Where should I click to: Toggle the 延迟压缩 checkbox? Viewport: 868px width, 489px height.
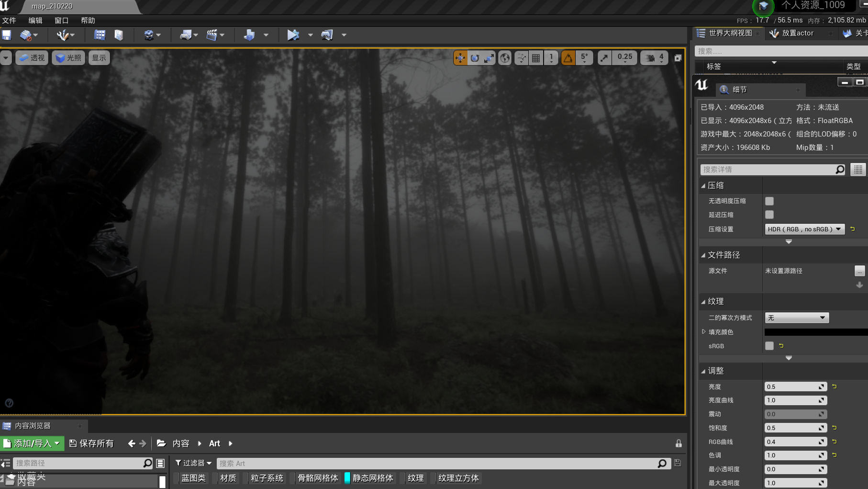pos(769,215)
